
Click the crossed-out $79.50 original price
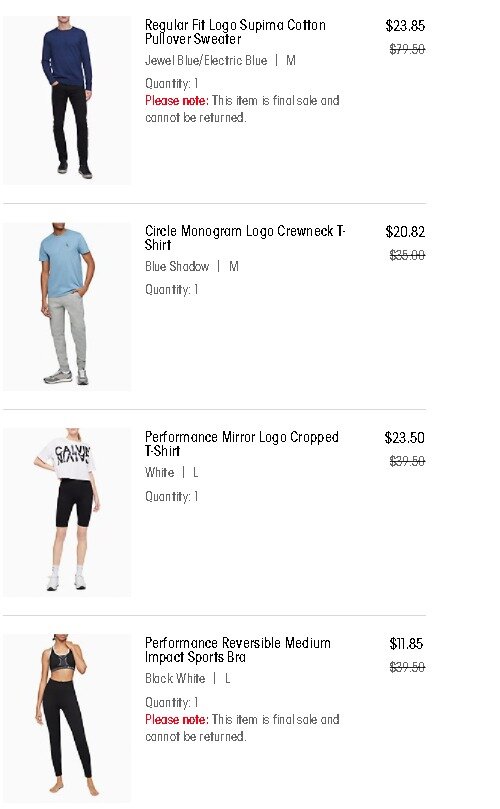407,49
